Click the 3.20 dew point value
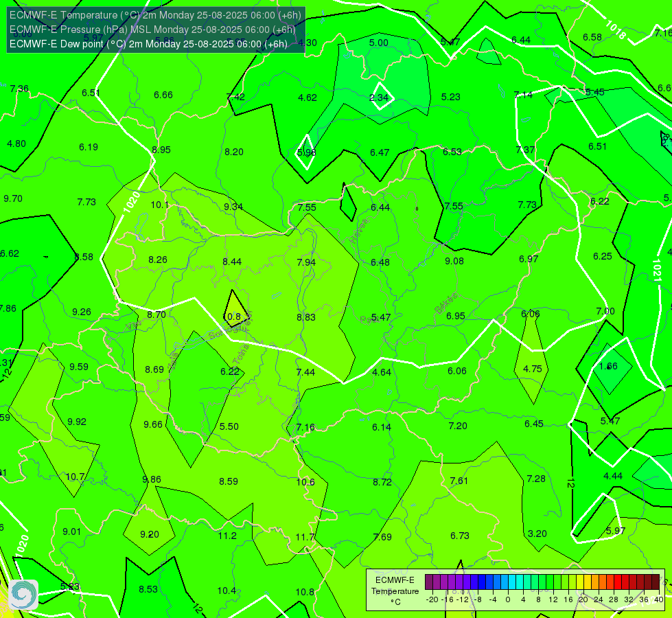The image size is (672, 618). coord(537,534)
